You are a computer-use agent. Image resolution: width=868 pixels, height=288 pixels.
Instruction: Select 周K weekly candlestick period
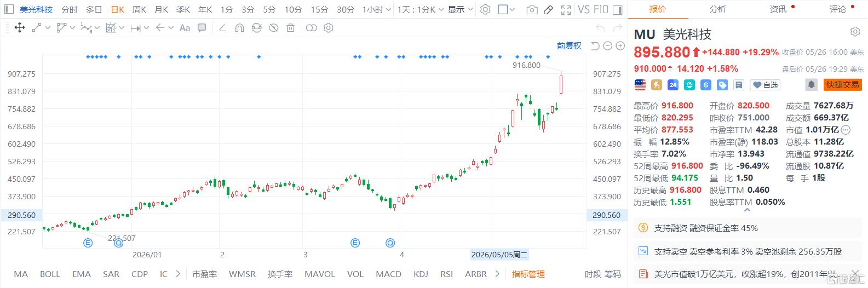139,9
